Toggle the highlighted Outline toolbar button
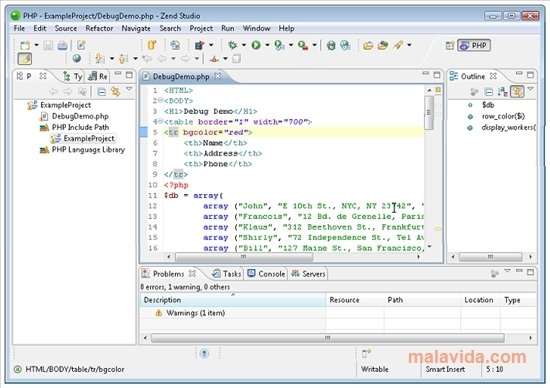This screenshot has height=388, width=550. pos(517,92)
